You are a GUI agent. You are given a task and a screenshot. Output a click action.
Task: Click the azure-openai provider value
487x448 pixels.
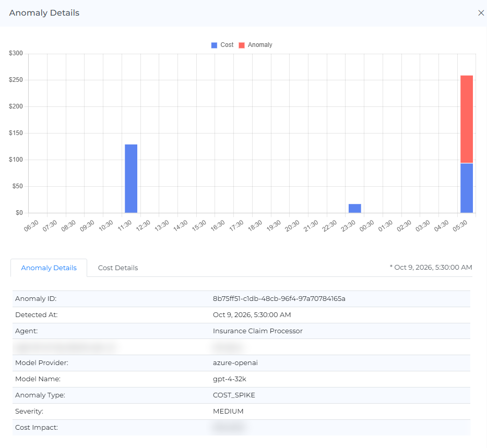click(x=235, y=363)
